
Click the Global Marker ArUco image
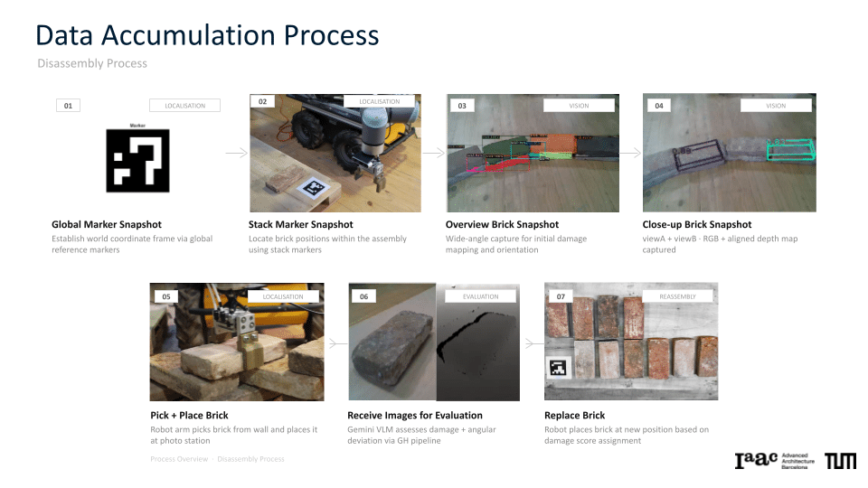[x=137, y=161]
